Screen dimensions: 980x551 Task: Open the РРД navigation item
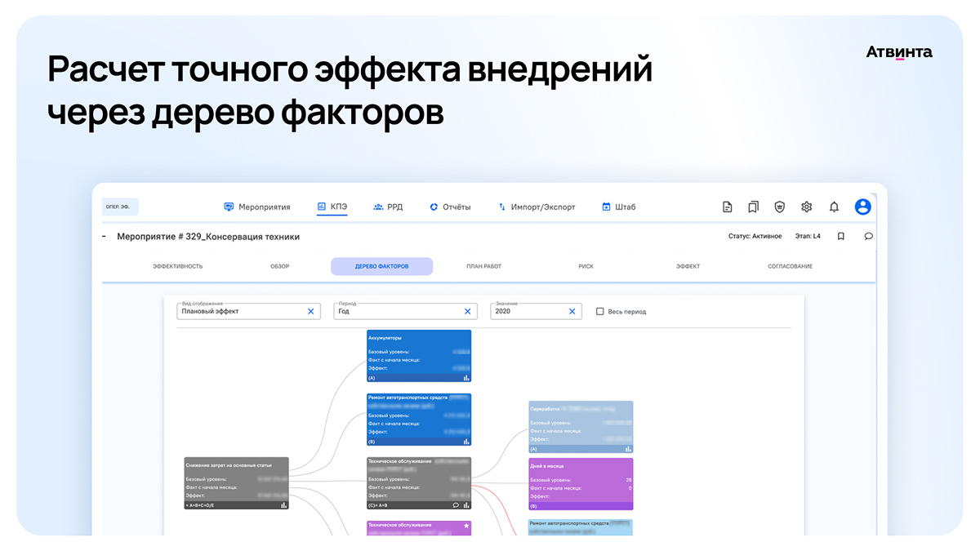(388, 207)
